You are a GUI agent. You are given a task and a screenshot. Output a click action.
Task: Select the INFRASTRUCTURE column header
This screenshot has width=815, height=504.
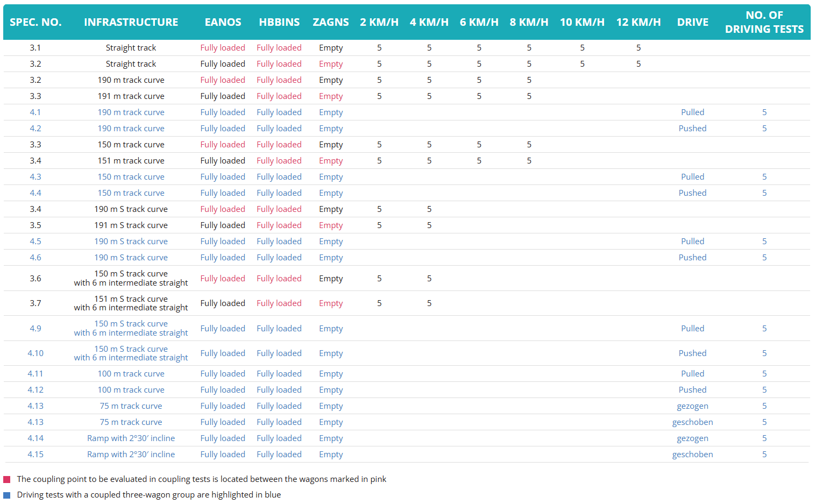coord(131,22)
